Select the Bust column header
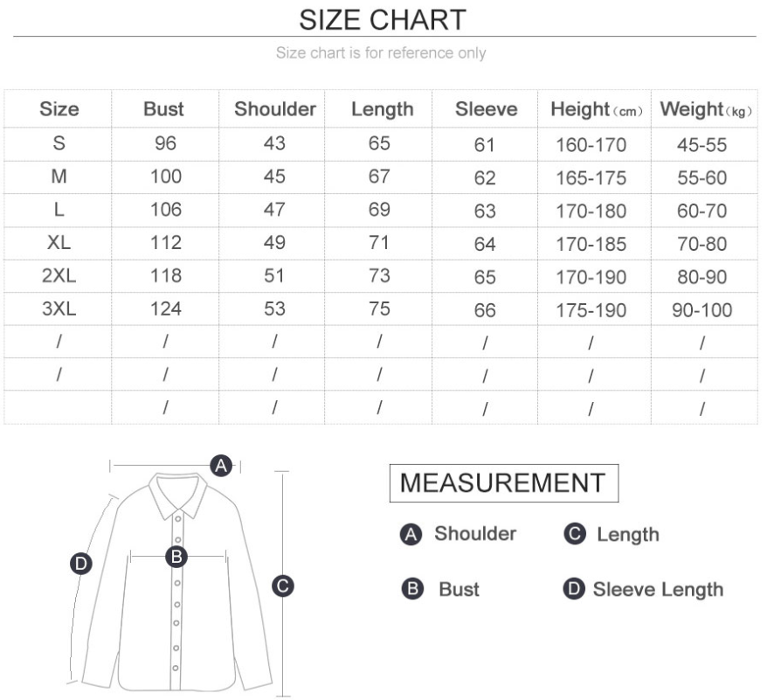Viewport: 781px width, 700px height. [x=163, y=109]
